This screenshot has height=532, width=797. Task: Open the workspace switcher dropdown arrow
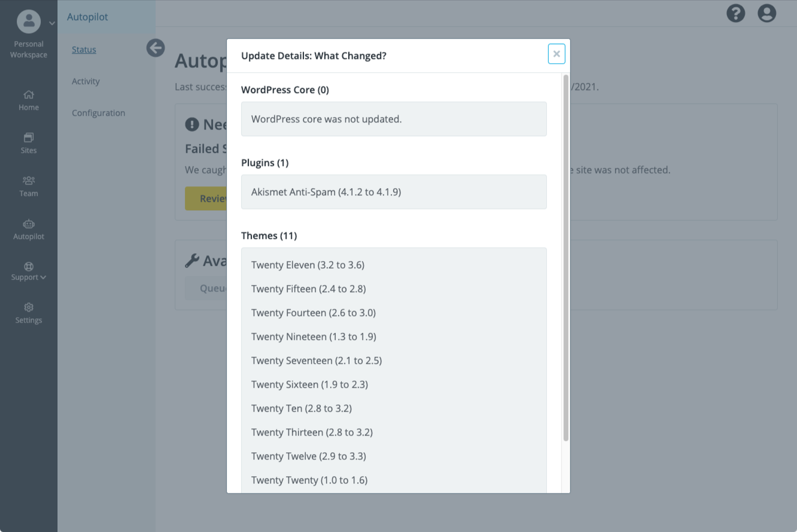pos(51,23)
